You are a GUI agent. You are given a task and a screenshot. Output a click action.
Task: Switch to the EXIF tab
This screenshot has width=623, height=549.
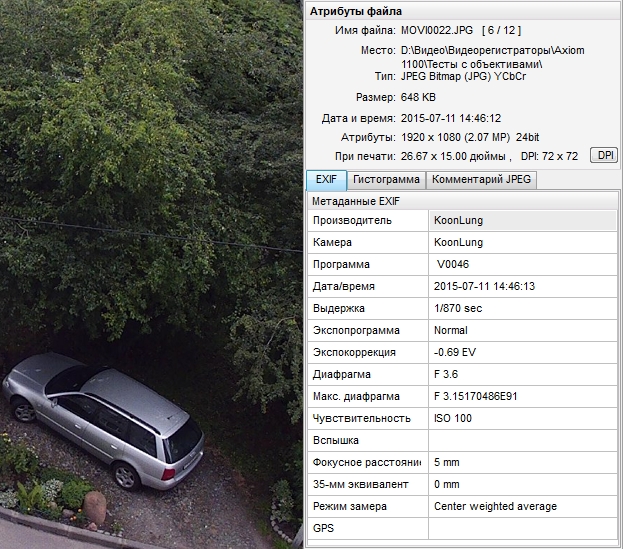(326, 180)
